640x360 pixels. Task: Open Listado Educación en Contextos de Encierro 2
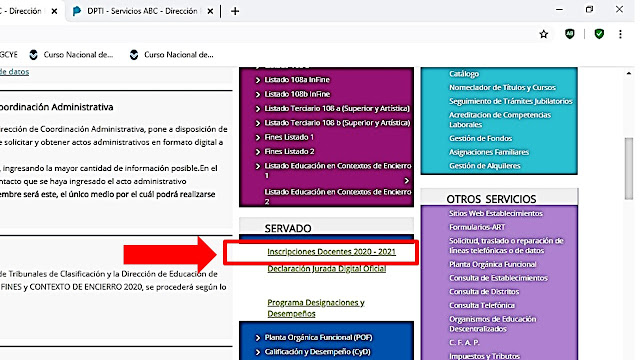338,196
